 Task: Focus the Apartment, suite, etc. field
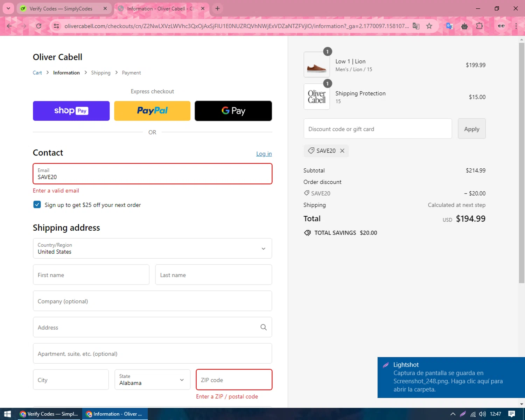(152, 353)
